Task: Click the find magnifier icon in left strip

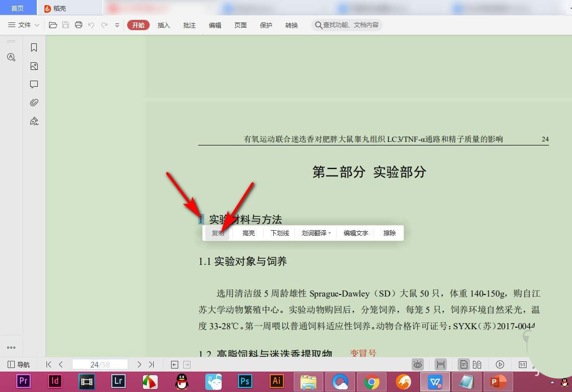Action: (11, 57)
